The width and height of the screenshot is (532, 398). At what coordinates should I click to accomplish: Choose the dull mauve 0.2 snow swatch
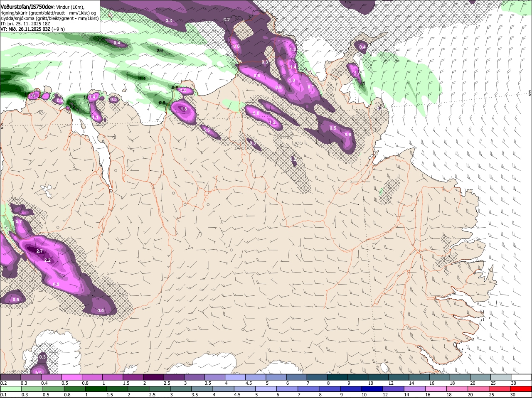(11, 377)
